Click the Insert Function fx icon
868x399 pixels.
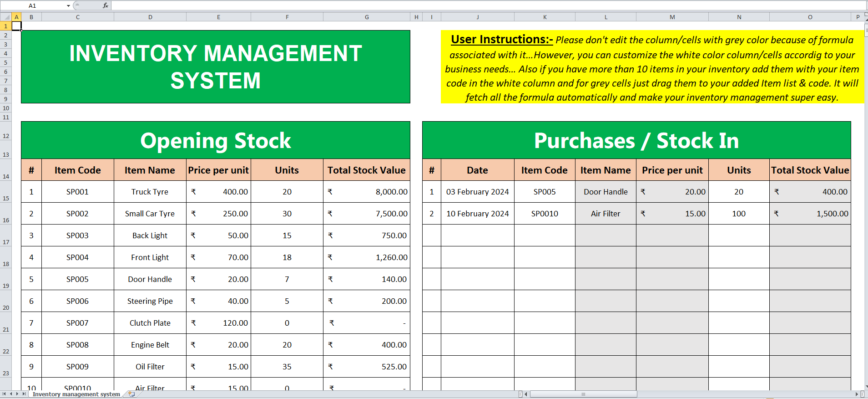pyautogui.click(x=106, y=5)
